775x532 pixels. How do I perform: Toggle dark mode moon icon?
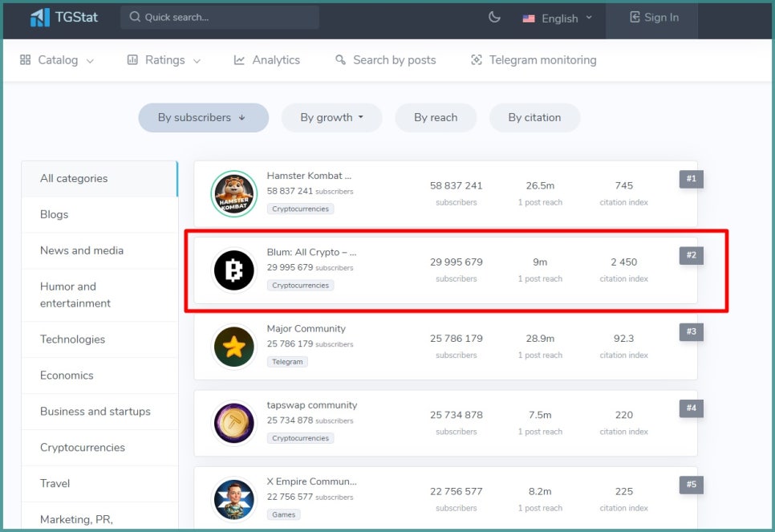(494, 18)
